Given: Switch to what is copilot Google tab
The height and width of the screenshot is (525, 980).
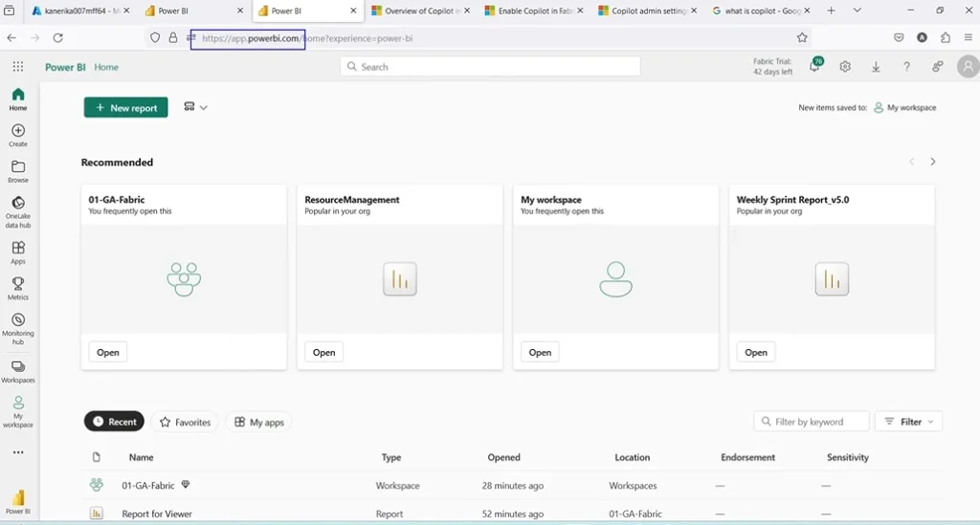Looking at the screenshot, I should (x=761, y=11).
